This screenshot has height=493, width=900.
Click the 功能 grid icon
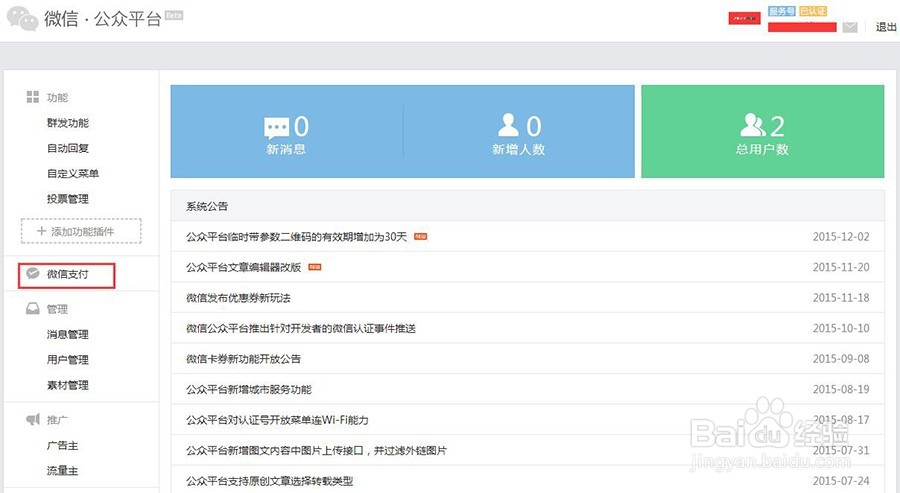(33, 97)
